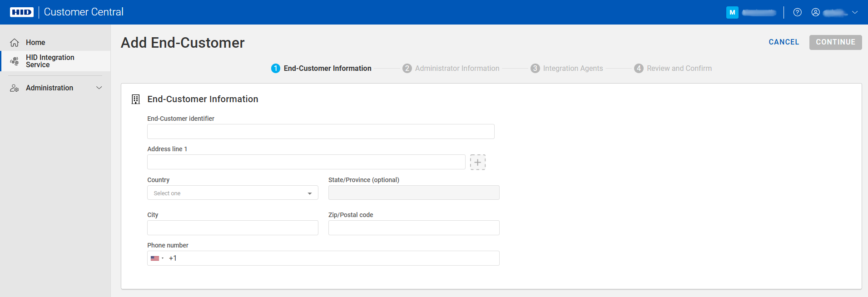Click the HID logo in header
The height and width of the screenshot is (297, 868).
point(22,12)
